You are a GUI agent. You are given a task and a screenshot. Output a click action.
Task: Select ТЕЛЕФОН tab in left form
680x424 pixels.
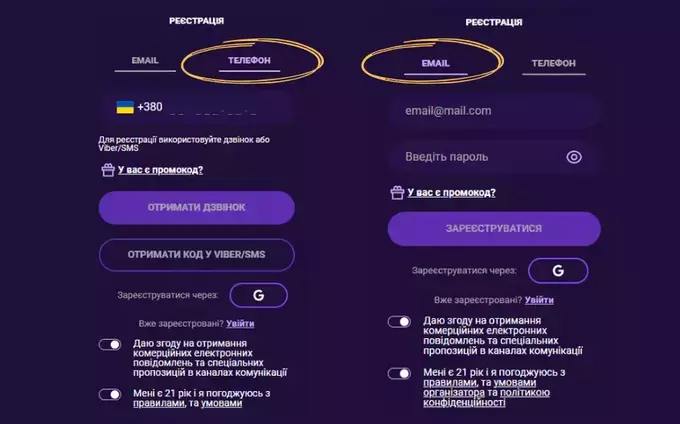(x=249, y=62)
